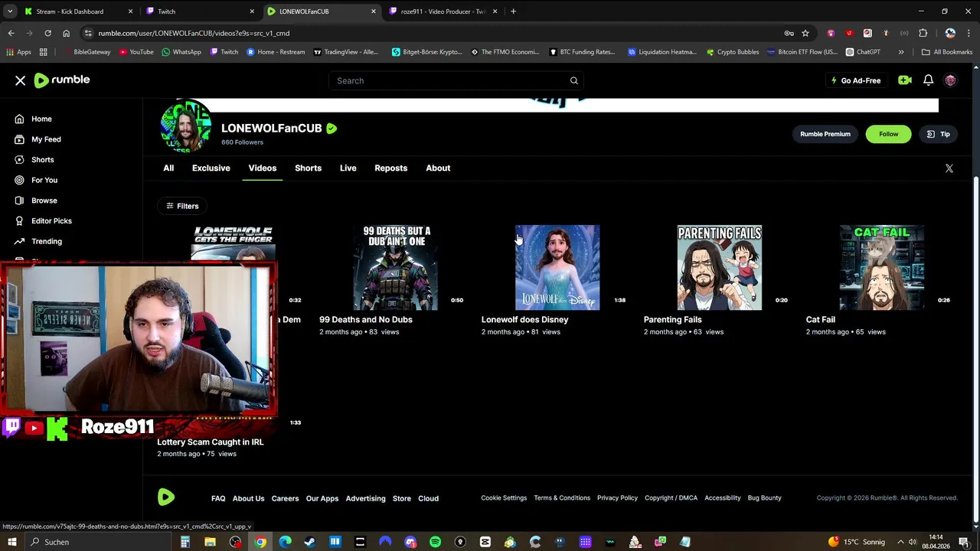The height and width of the screenshot is (551, 980).
Task: Click the search magnifier icon
Action: tap(573, 80)
